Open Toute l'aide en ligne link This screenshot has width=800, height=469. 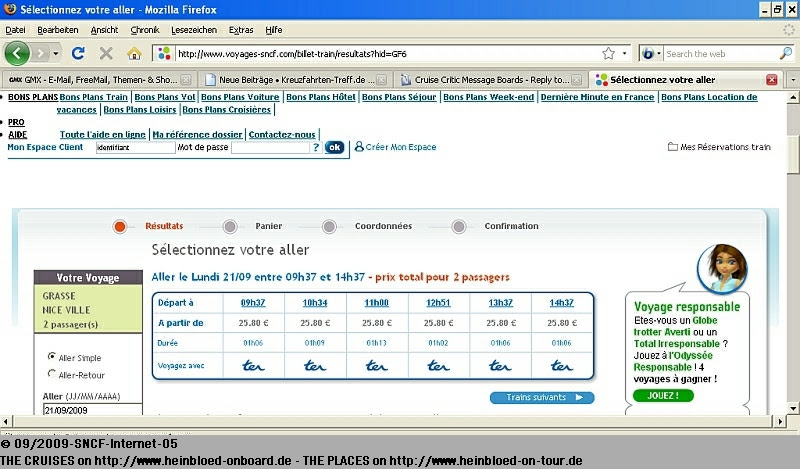103,135
